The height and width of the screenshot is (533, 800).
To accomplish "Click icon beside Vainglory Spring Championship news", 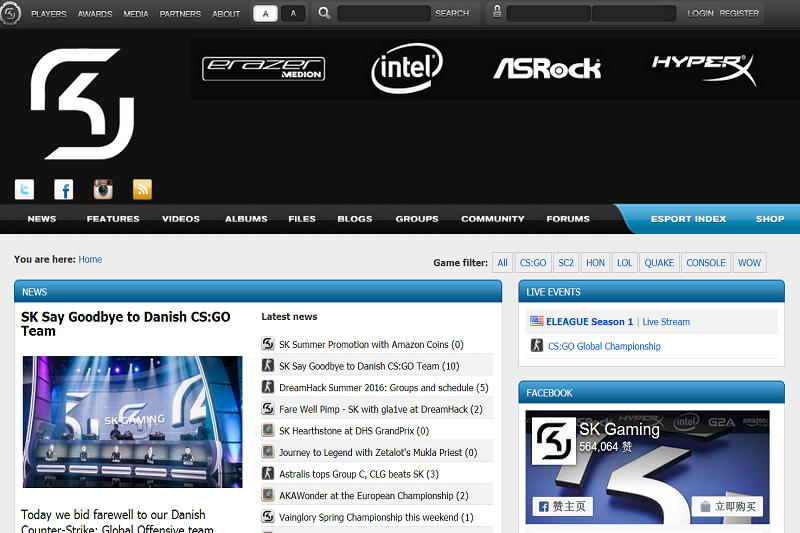I will tap(268, 516).
